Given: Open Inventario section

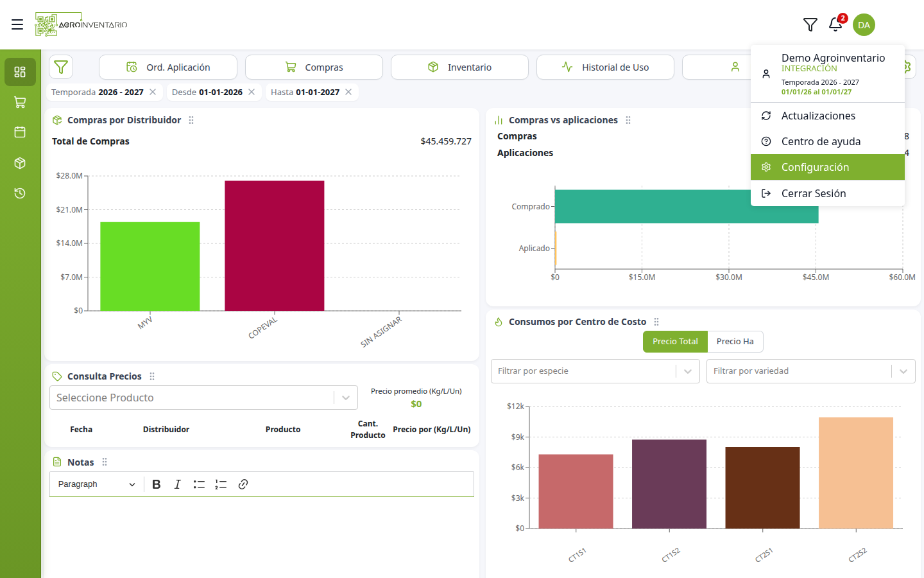Looking at the screenshot, I should [x=459, y=67].
